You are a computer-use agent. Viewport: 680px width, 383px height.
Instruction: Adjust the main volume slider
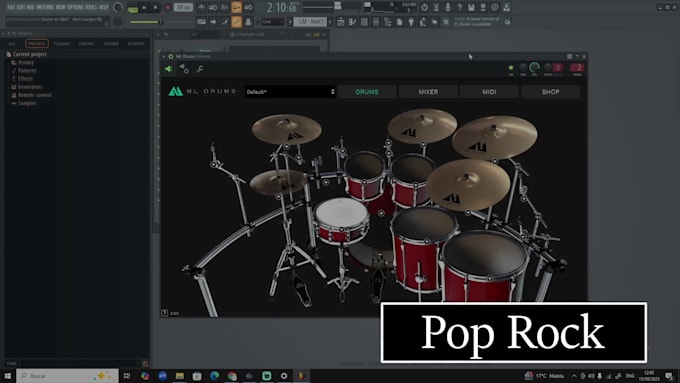147,22
